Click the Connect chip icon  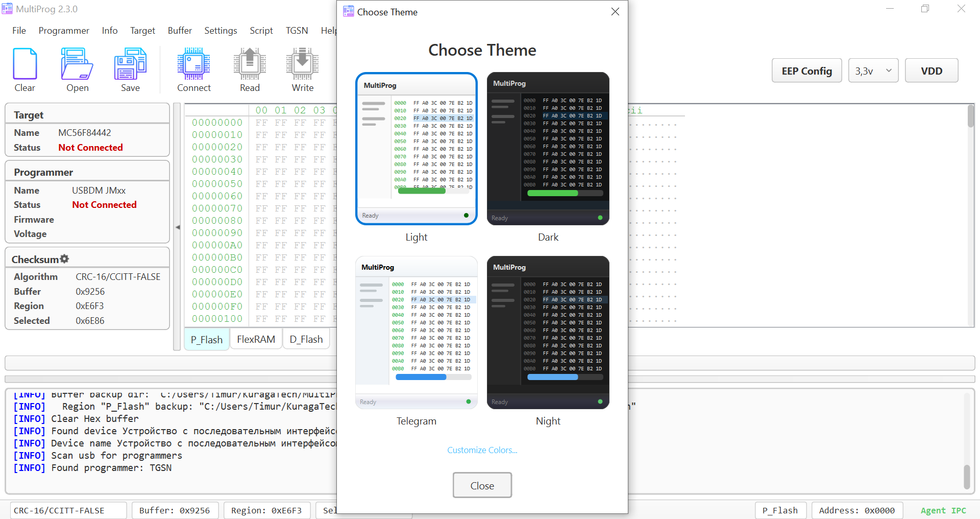pos(194,64)
